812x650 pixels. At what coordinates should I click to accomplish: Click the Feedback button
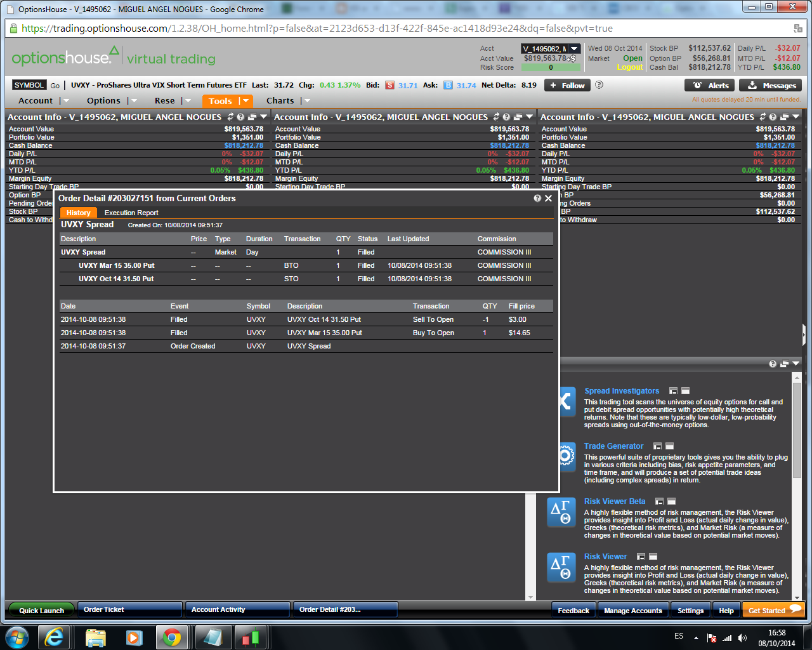click(573, 611)
